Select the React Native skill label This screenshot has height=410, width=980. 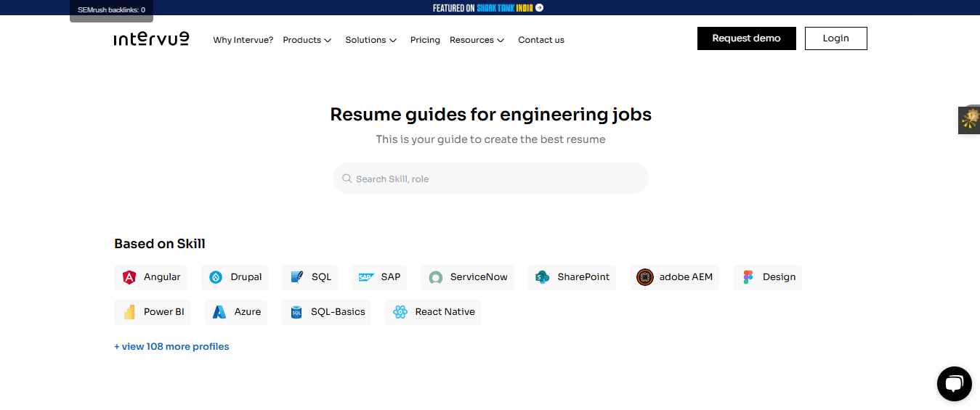click(445, 312)
